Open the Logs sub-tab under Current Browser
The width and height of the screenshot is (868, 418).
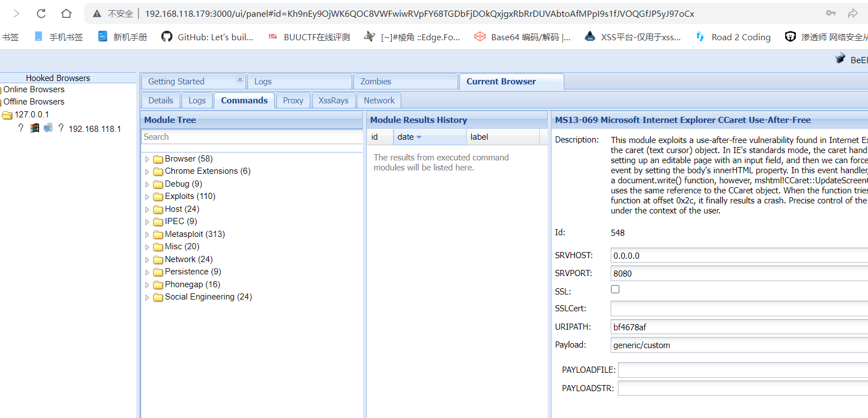click(x=197, y=101)
